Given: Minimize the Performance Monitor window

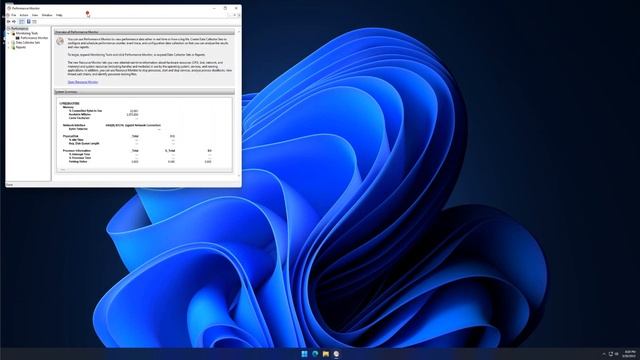Looking at the screenshot, I should tap(214, 8).
